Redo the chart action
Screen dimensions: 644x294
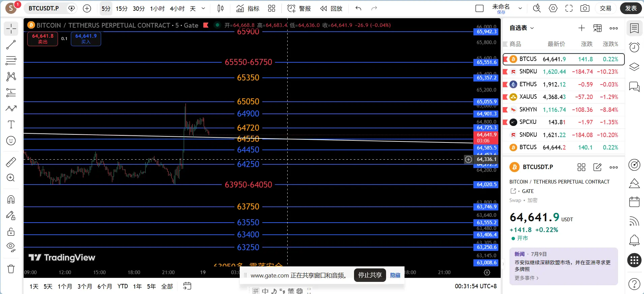(x=374, y=8)
